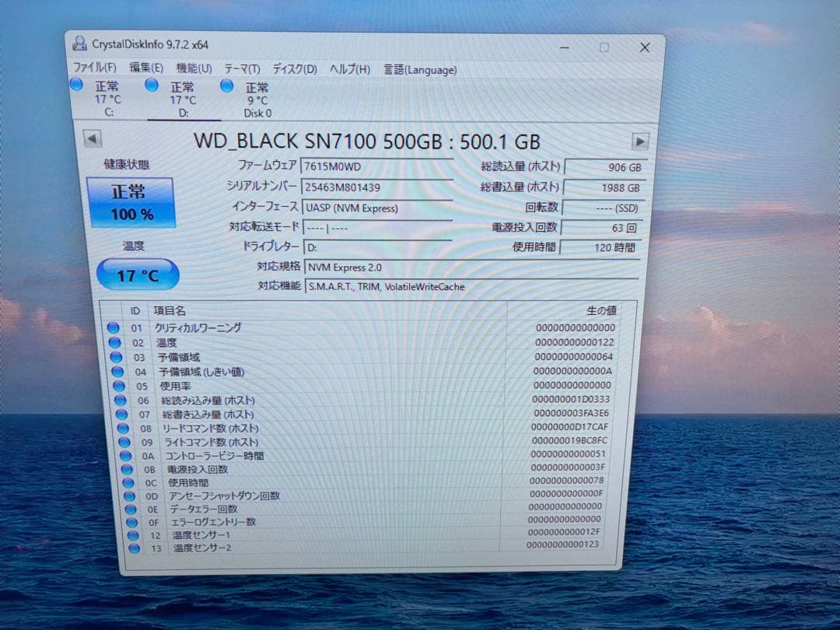Click the 17 °C temperature gauge
This screenshot has height=630, width=840.
point(137,274)
